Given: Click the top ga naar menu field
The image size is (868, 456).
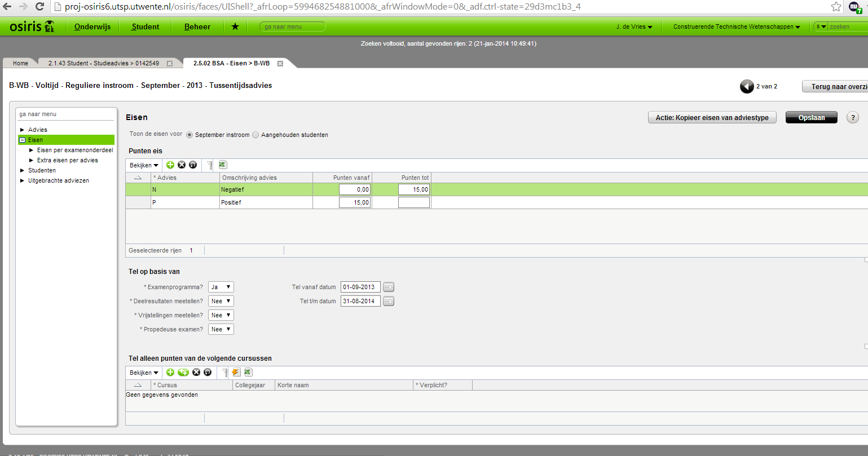Looking at the screenshot, I should pos(292,26).
